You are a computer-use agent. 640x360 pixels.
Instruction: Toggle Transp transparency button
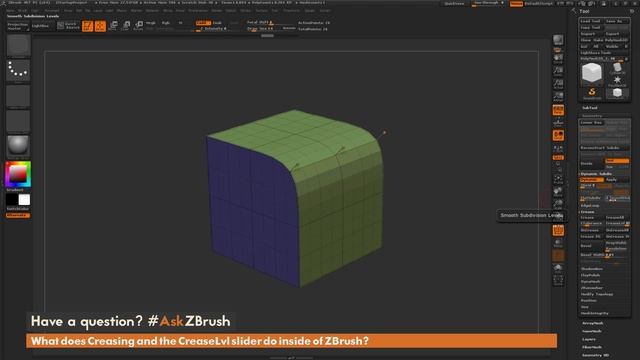[558, 243]
